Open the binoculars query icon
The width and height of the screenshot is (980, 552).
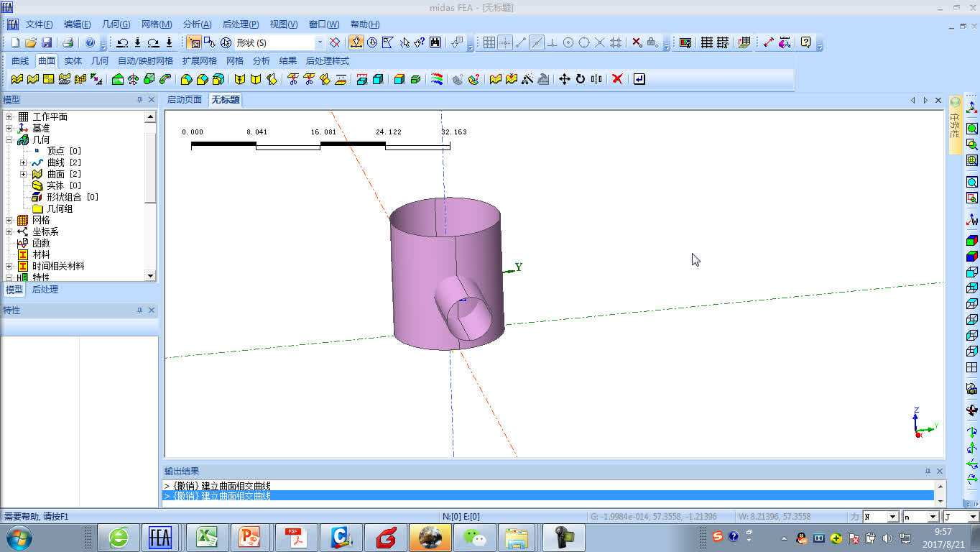(435, 43)
